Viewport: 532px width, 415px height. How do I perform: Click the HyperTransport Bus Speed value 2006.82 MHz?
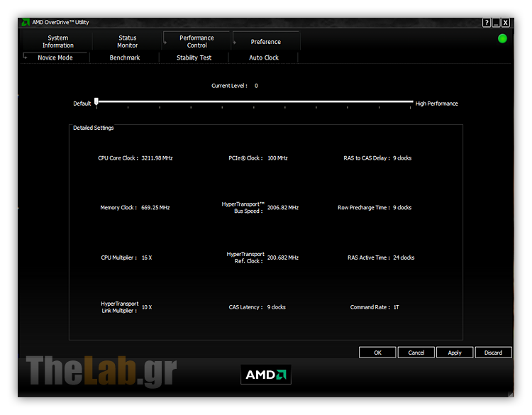coord(283,208)
